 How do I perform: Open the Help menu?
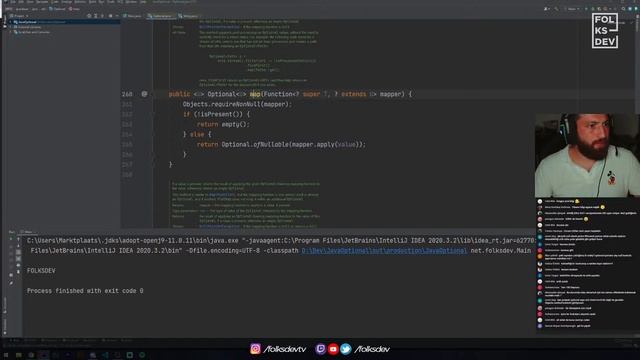pos(143,2)
